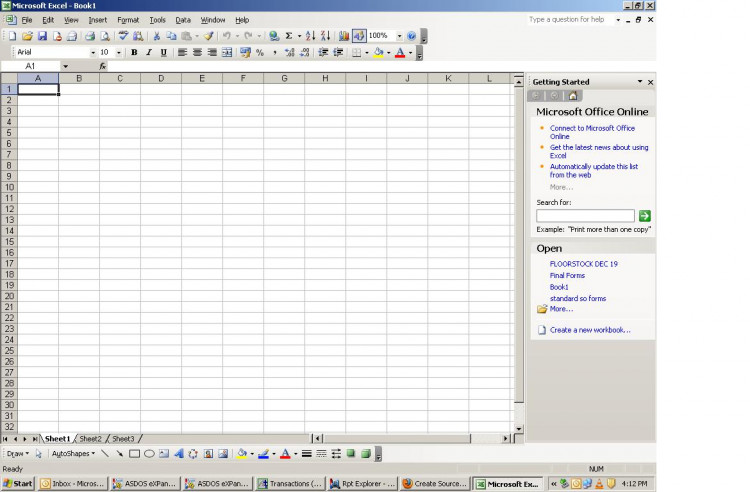
Task: Apply the Currency style icon
Action: (x=245, y=52)
